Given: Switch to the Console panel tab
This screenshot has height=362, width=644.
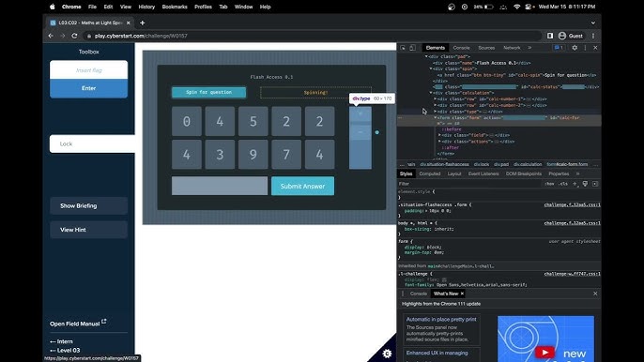Looking at the screenshot, I should (461, 48).
